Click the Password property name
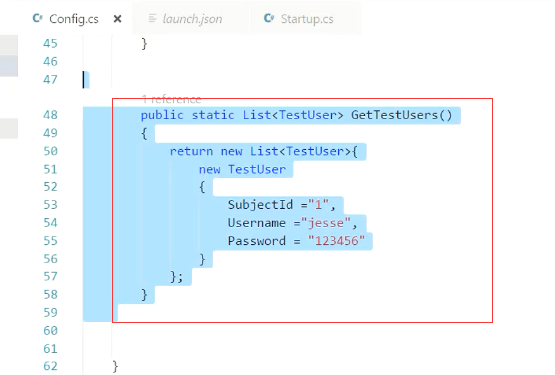Viewport: 555px width, 375px height. pyautogui.click(x=257, y=241)
